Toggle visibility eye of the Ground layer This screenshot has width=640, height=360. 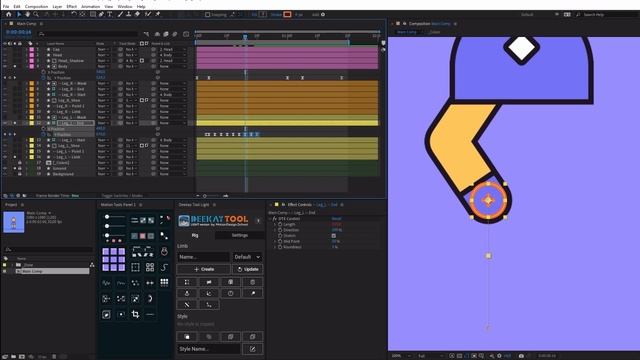5,168
